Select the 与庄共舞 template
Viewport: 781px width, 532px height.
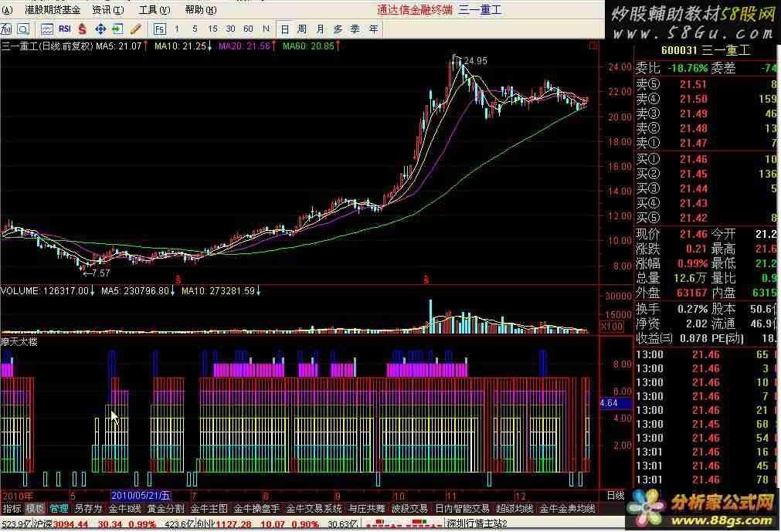(x=367, y=509)
